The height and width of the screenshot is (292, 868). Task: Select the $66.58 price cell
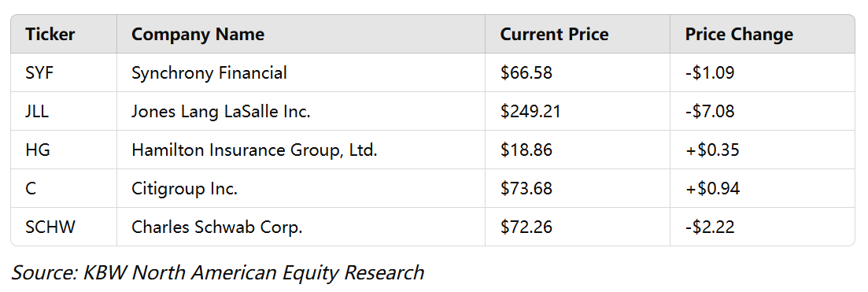[x=578, y=72]
